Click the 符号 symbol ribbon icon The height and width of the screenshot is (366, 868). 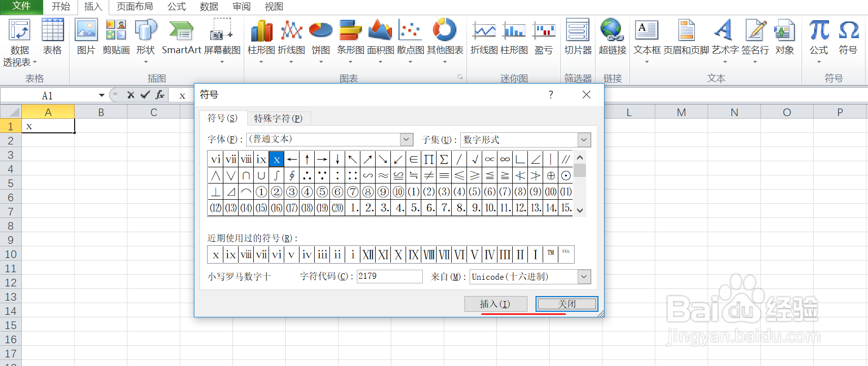848,36
